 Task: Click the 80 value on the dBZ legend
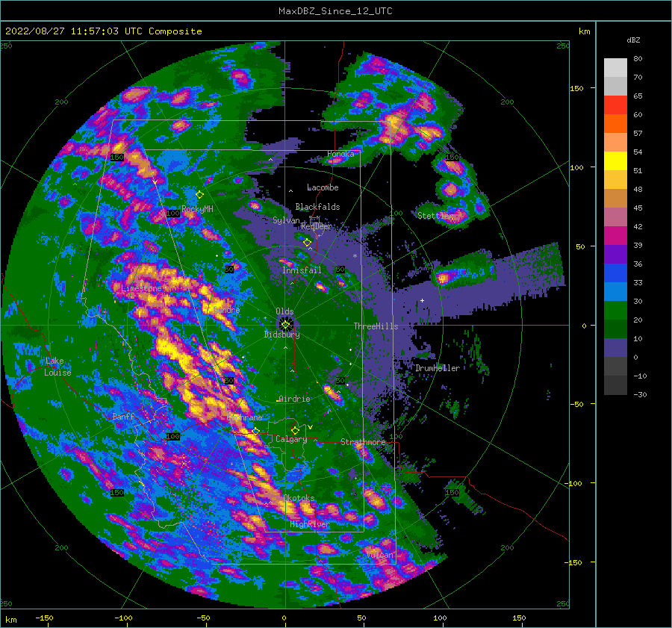[x=638, y=59]
